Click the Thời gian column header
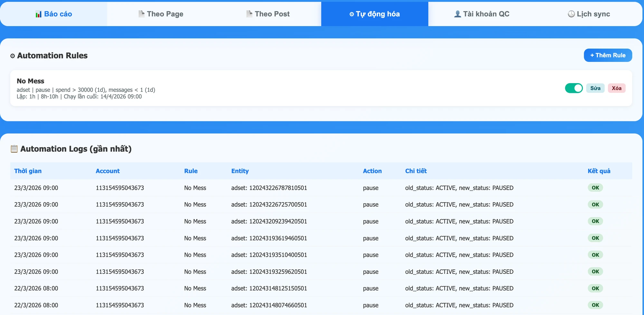644x315 pixels. pyautogui.click(x=28, y=171)
